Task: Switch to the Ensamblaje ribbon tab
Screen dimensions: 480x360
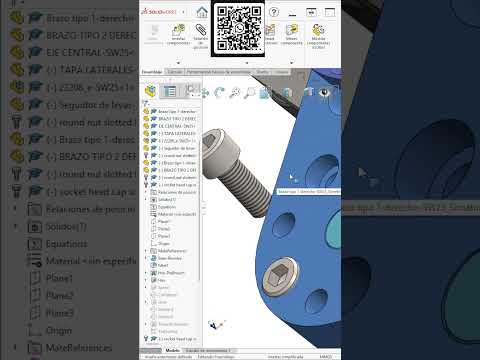Action: pos(152,72)
